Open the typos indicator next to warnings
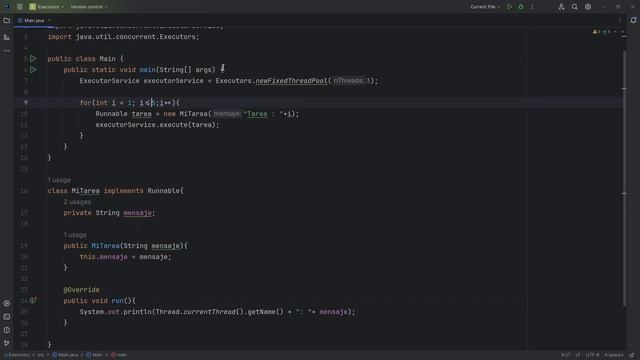Image resolution: width=640 pixels, height=360 pixels. 607,31
